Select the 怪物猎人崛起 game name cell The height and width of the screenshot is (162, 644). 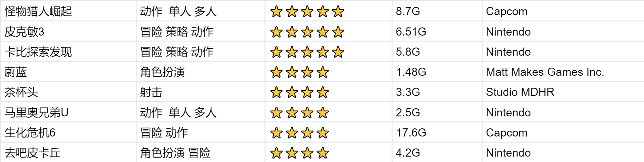tap(38, 12)
